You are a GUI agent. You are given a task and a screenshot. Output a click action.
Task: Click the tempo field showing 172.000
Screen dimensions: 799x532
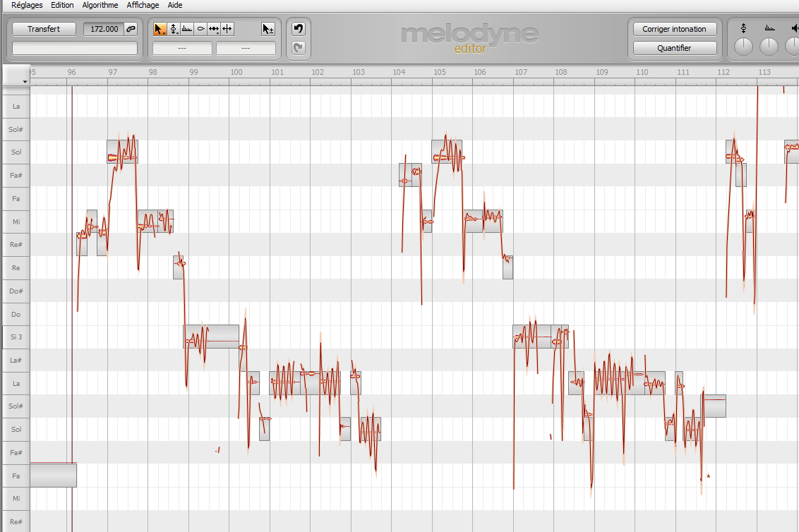point(102,29)
